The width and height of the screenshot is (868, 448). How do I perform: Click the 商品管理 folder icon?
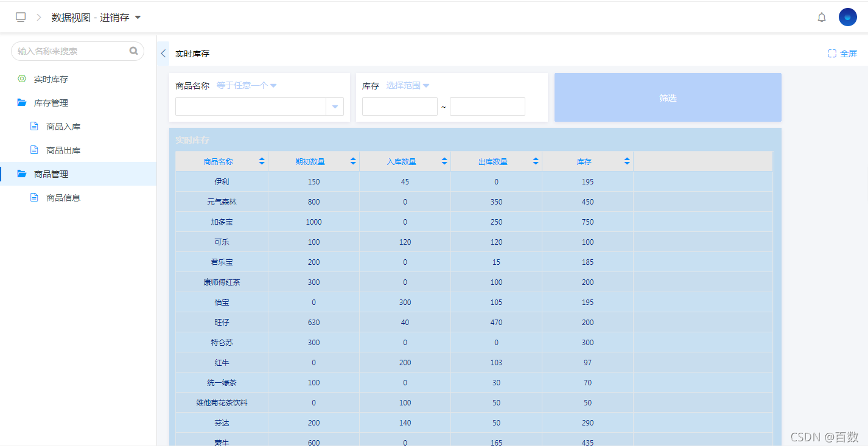click(22, 174)
